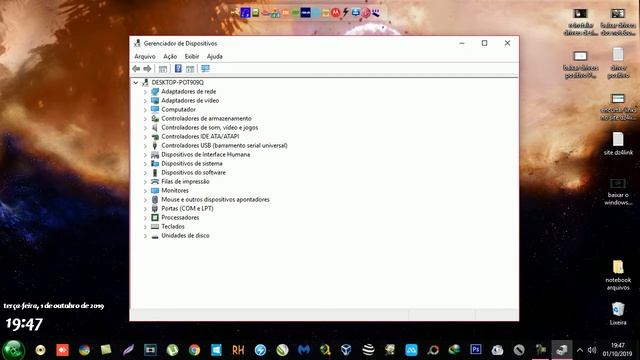Select Portas (COM e LPT) row

(187, 209)
